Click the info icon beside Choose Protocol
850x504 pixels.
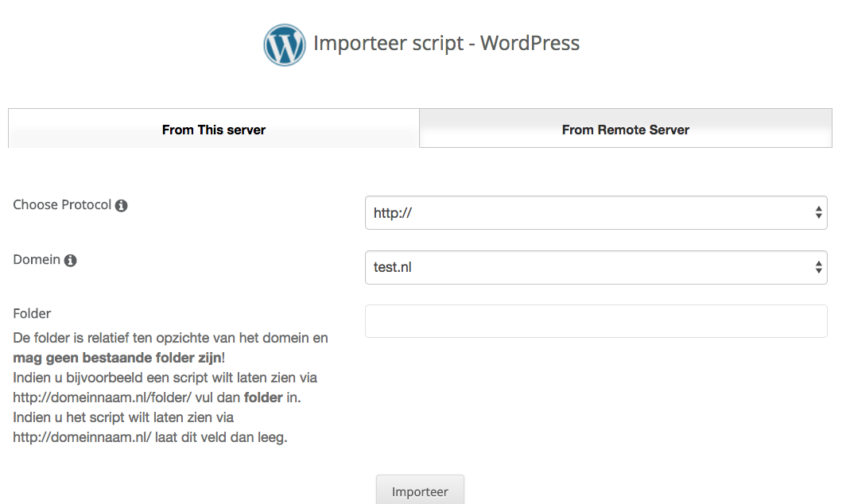(122, 206)
